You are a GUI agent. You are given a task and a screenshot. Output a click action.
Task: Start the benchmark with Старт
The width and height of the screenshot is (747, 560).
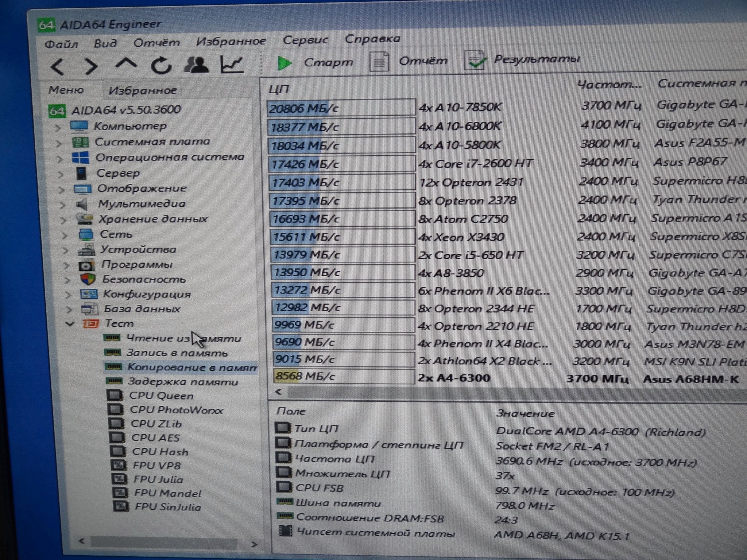point(315,62)
